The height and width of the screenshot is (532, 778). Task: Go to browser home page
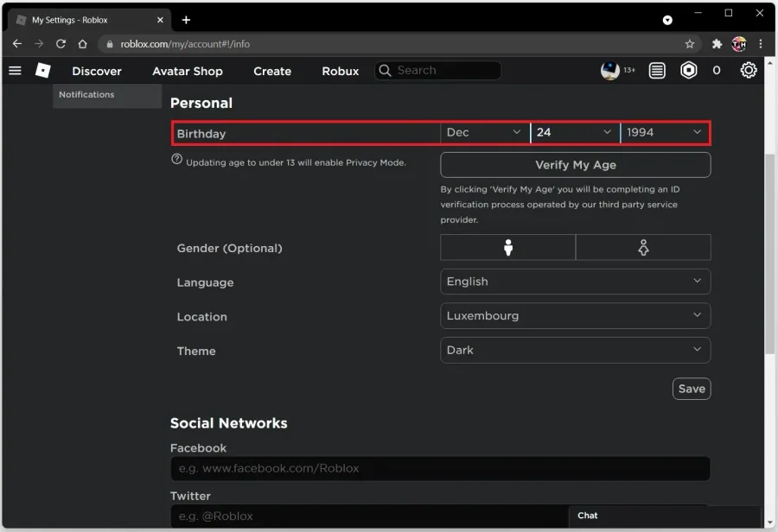[x=82, y=44]
